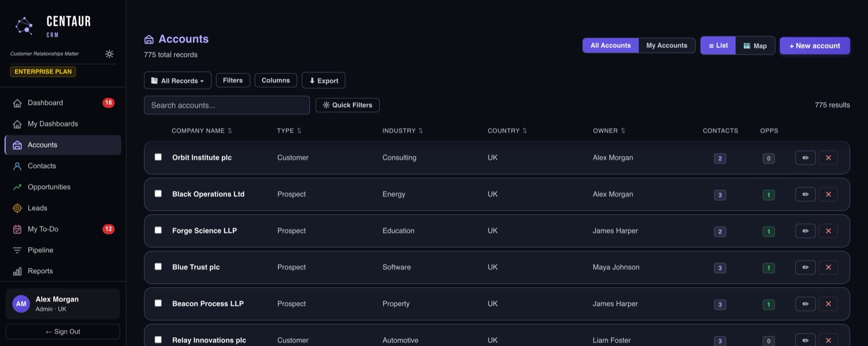868x346 pixels.
Task: Click contacts badge for Forge Science LLP
Action: (720, 231)
